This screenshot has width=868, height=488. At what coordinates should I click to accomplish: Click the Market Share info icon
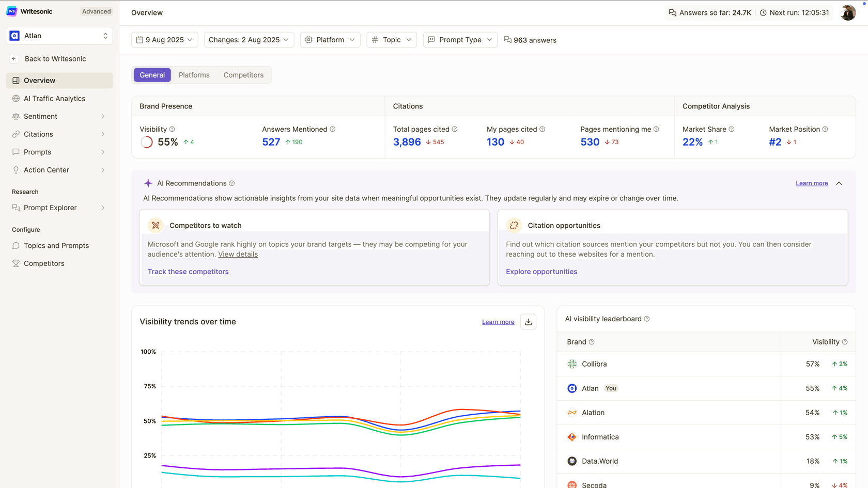coord(732,129)
